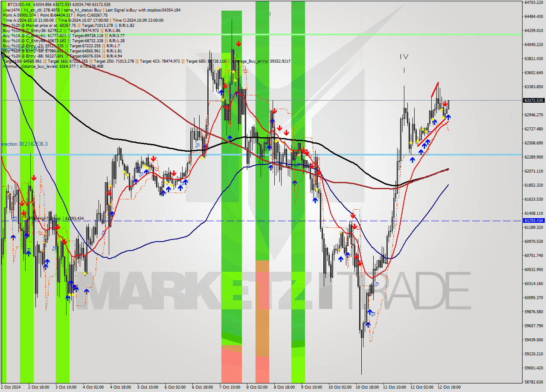Click the '100' label in green zone

[x=267, y=14]
